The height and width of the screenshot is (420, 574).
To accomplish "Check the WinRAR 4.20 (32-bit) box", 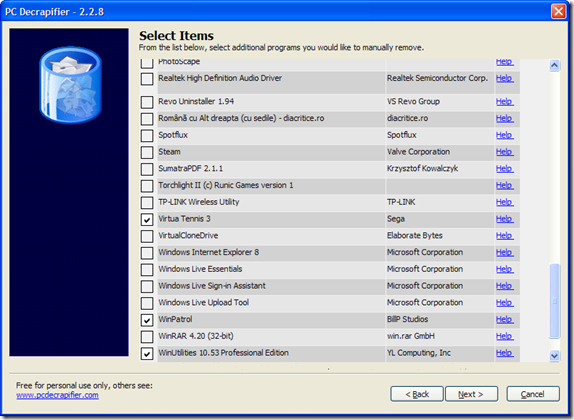I will coord(147,337).
